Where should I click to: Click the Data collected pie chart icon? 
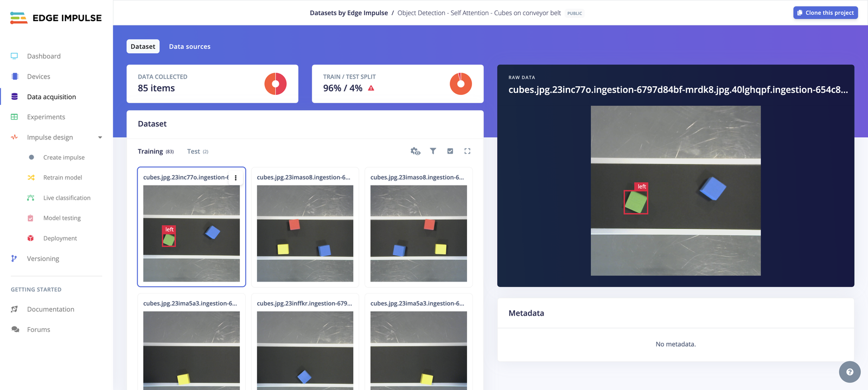pyautogui.click(x=276, y=84)
